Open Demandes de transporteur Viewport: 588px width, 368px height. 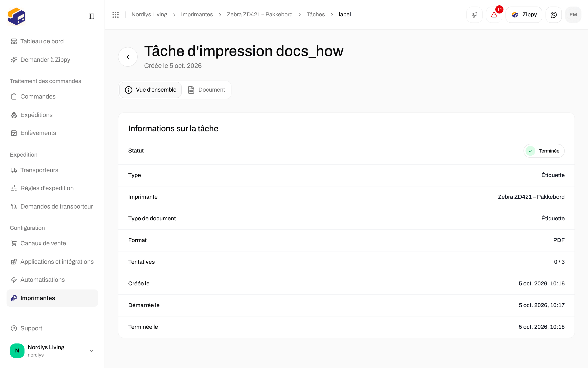(x=52, y=206)
